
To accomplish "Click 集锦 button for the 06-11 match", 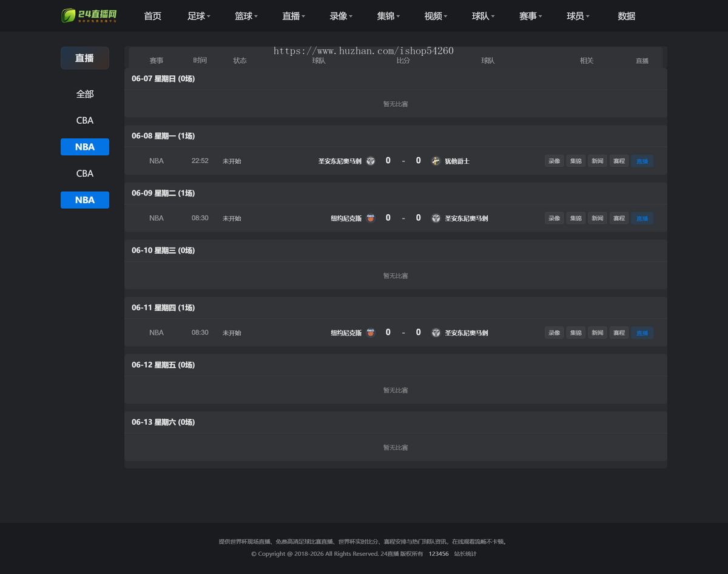I will [576, 333].
